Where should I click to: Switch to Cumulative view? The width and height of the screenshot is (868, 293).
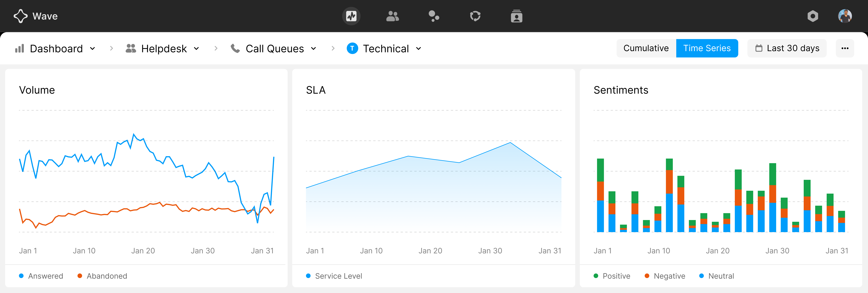[x=646, y=48]
